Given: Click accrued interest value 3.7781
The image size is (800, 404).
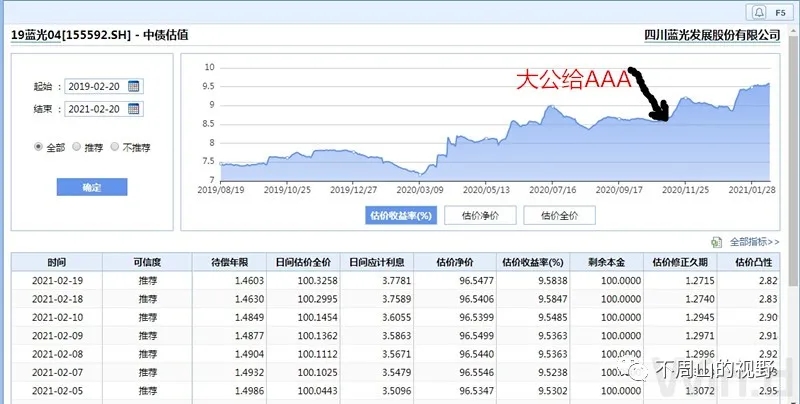Looking at the screenshot, I should click(x=396, y=281).
